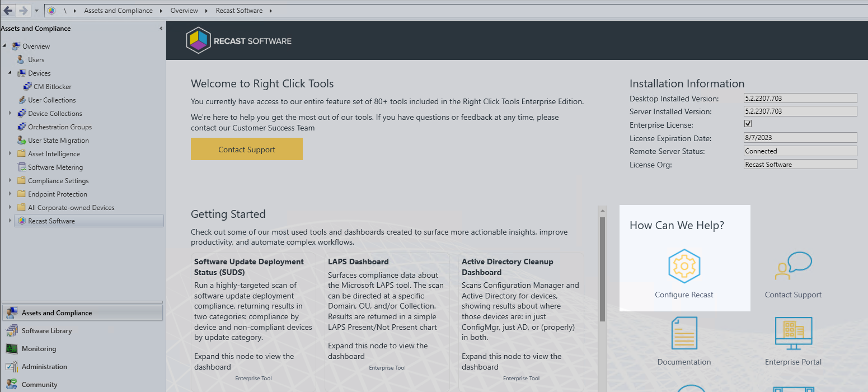
Task: Click Server Installed Version field
Action: pos(800,111)
